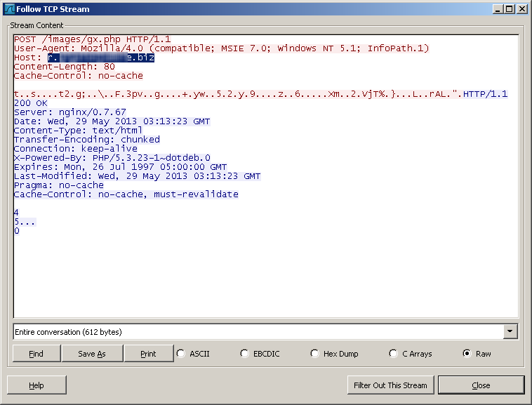This screenshot has height=405, width=532.
Task: Click the Expires: Mon, 26 Jul 1997 line
Action: pos(121,167)
